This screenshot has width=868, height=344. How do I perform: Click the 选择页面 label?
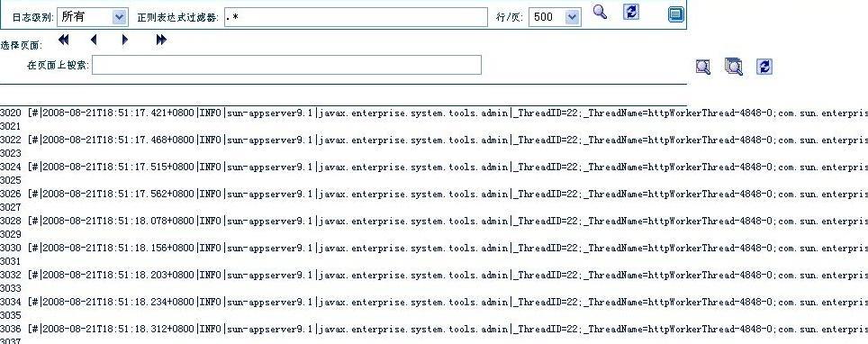pyautogui.click(x=21, y=45)
